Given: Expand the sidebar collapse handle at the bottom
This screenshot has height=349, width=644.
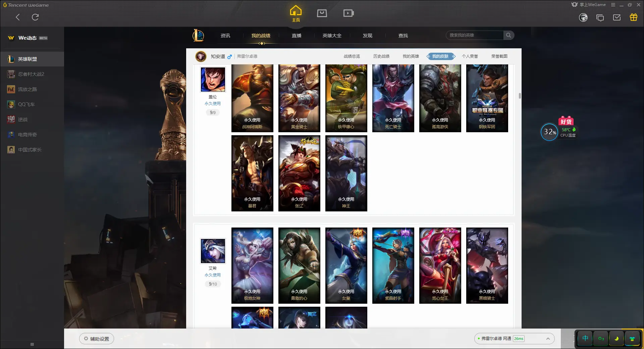Looking at the screenshot, I should [32, 344].
